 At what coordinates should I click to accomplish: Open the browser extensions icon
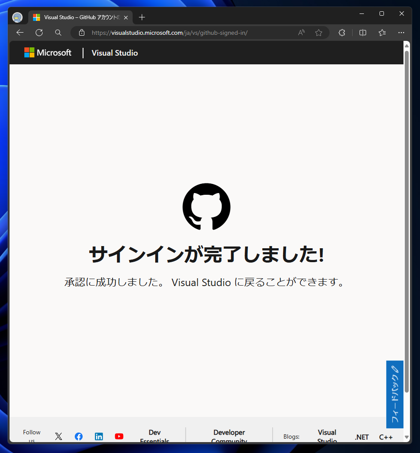click(342, 33)
